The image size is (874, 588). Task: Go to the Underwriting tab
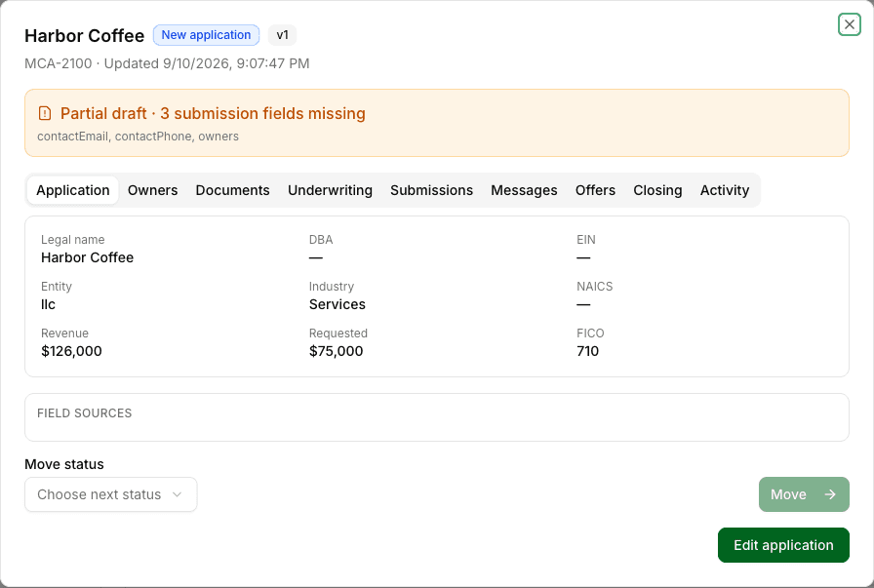click(x=330, y=190)
